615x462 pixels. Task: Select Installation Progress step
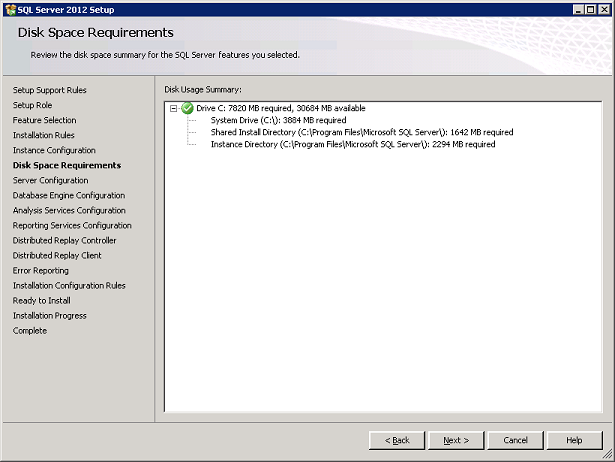49,316
